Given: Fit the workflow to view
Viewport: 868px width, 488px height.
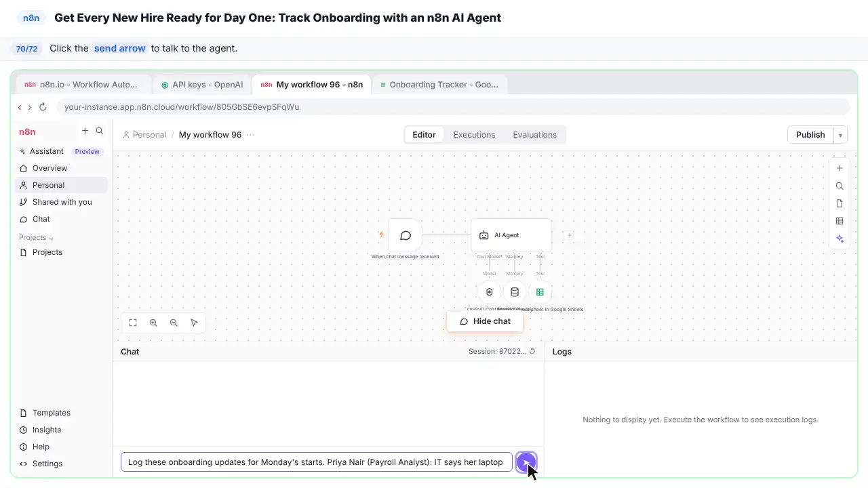Looking at the screenshot, I should pyautogui.click(x=133, y=323).
